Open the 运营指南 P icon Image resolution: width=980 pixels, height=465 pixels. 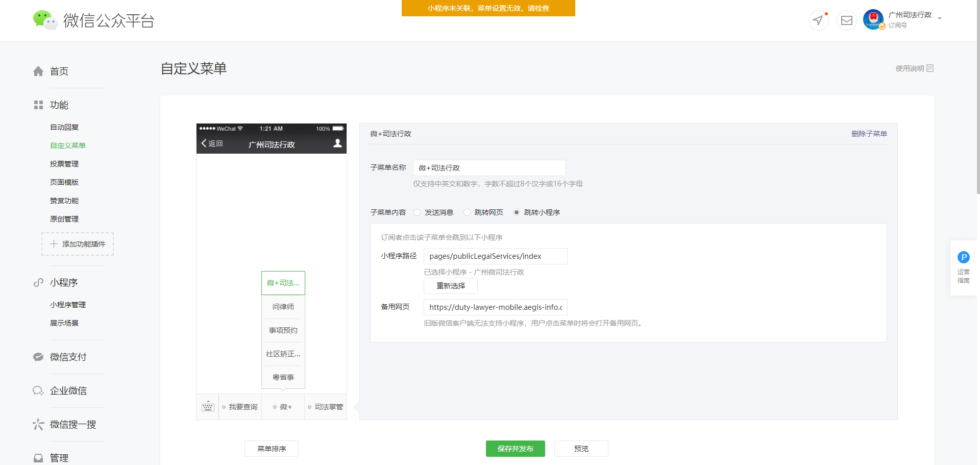click(964, 257)
